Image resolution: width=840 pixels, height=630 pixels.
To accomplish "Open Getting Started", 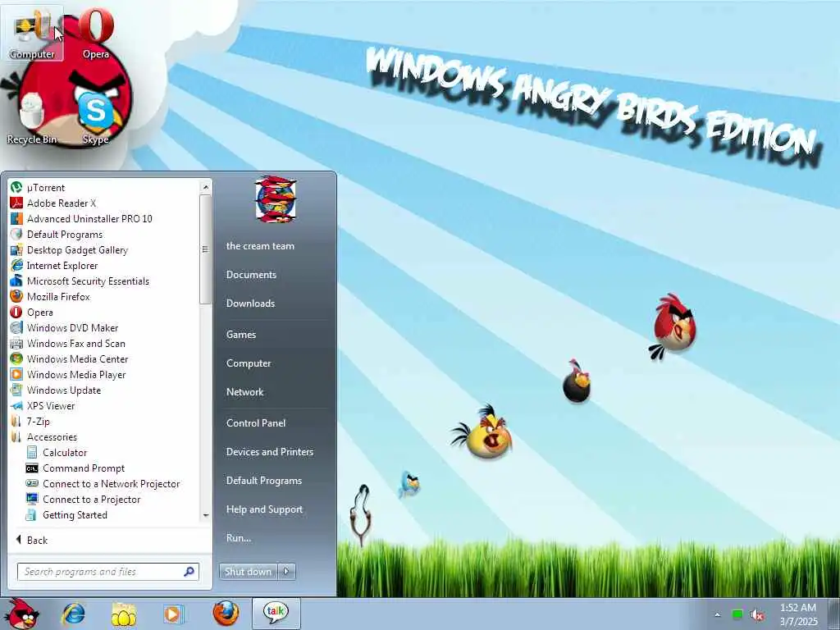I will point(66,514).
